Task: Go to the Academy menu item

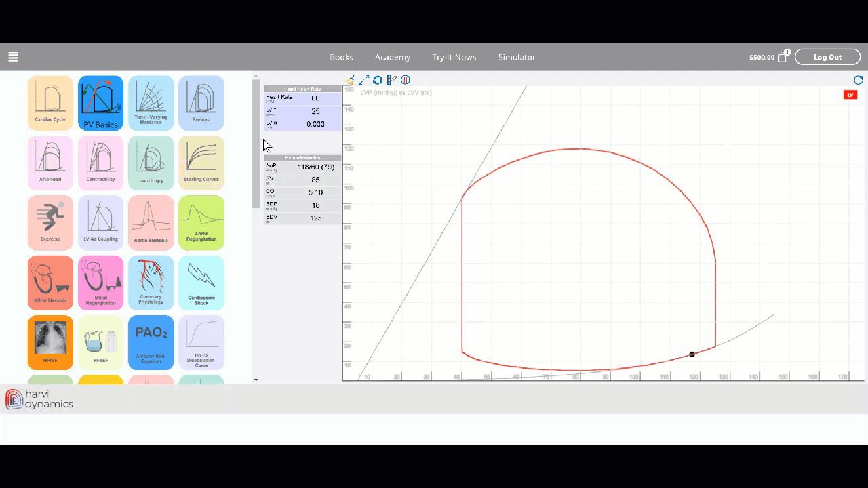Action: 393,57
